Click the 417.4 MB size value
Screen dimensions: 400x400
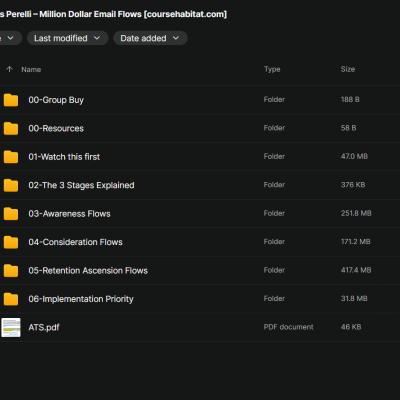click(356, 270)
